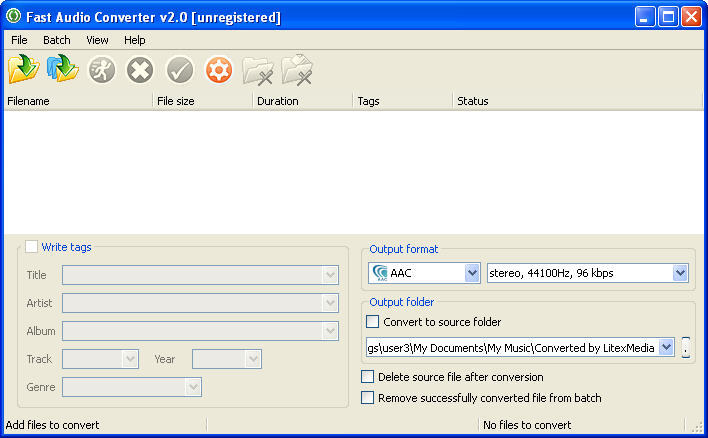Click the Add files folder icon
Viewport: 708px width, 438px height.
pos(23,69)
